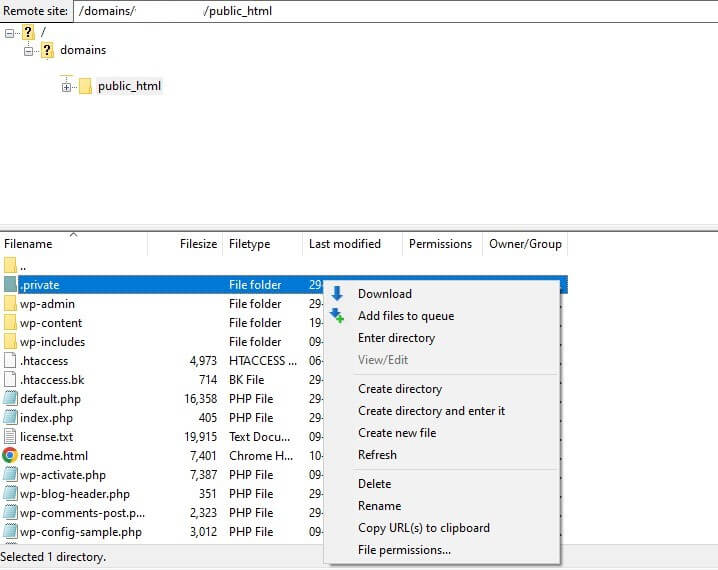
Task: Click the 'Chrome H...' filetype cell
Action: [x=261, y=456]
